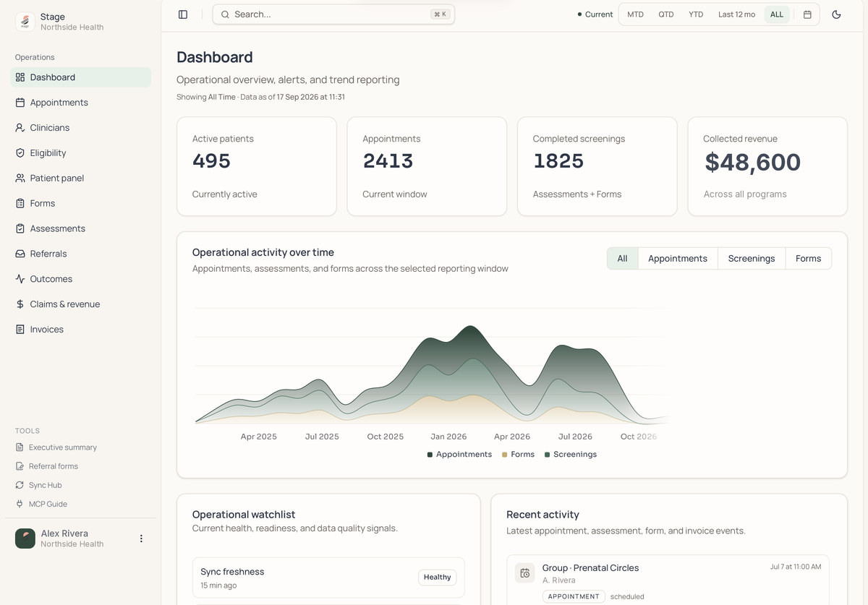Open the calendar date picker icon
The height and width of the screenshot is (605, 868).
click(x=807, y=14)
